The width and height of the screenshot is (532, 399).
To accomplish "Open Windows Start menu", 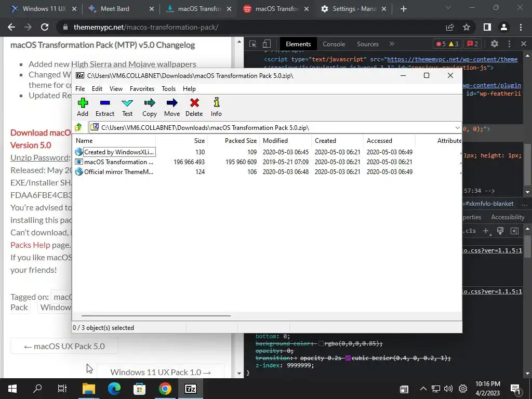I will (12, 389).
